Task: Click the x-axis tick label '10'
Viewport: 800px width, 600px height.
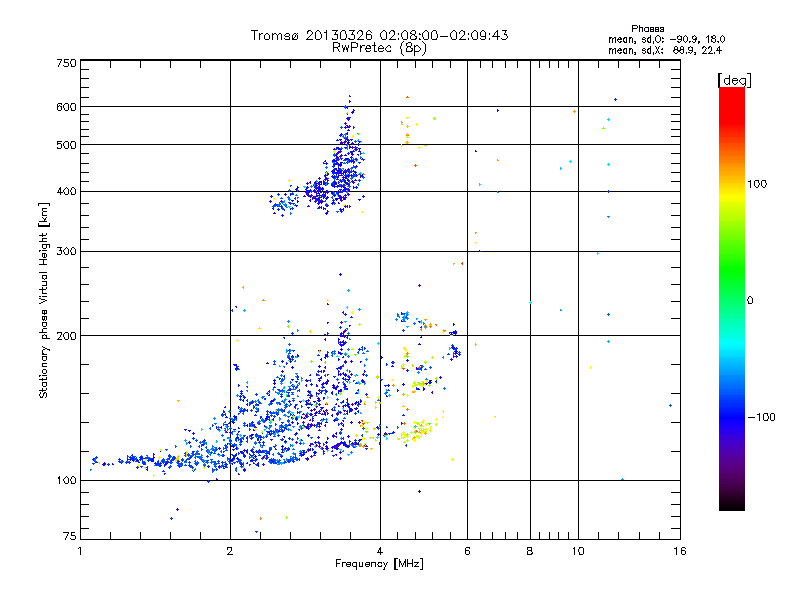Action: [578, 551]
